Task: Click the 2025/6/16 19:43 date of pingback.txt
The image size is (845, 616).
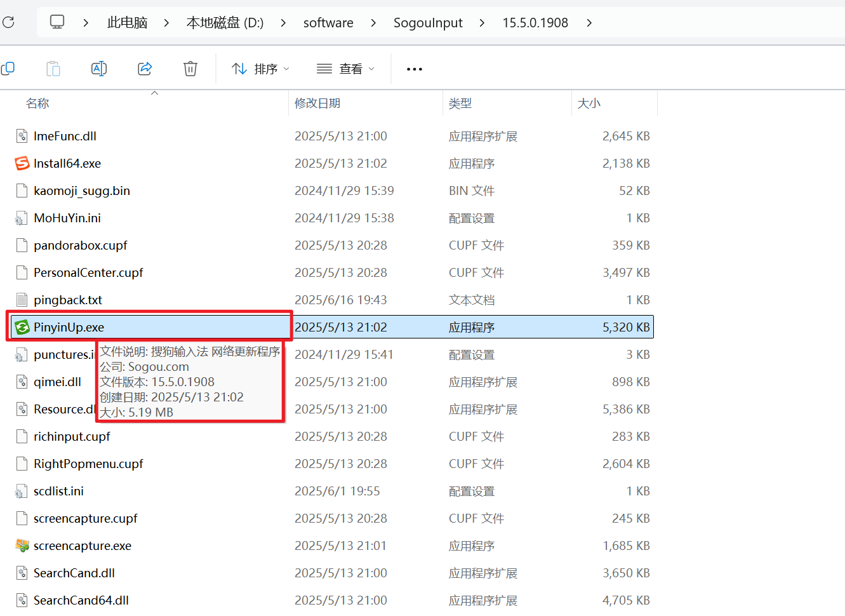Action: point(340,300)
